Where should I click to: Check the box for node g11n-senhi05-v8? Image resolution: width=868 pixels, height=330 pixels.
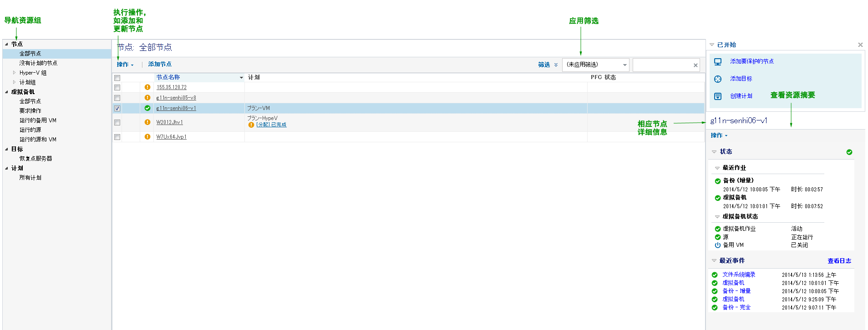pos(117,98)
